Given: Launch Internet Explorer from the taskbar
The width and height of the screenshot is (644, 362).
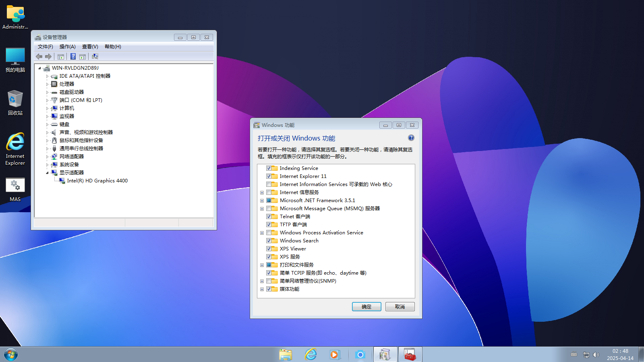Looking at the screenshot, I should click(311, 354).
